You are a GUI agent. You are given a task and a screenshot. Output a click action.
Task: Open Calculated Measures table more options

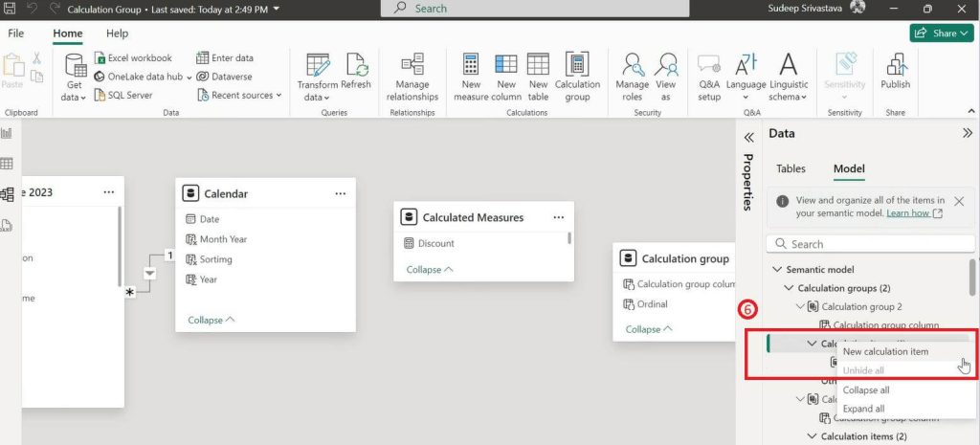(559, 217)
